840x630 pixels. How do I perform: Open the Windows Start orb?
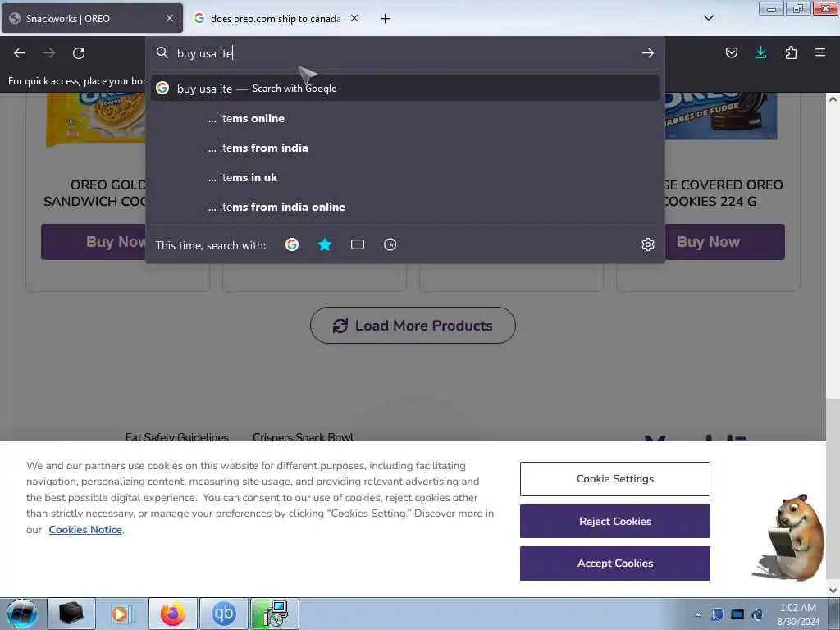coord(22,614)
